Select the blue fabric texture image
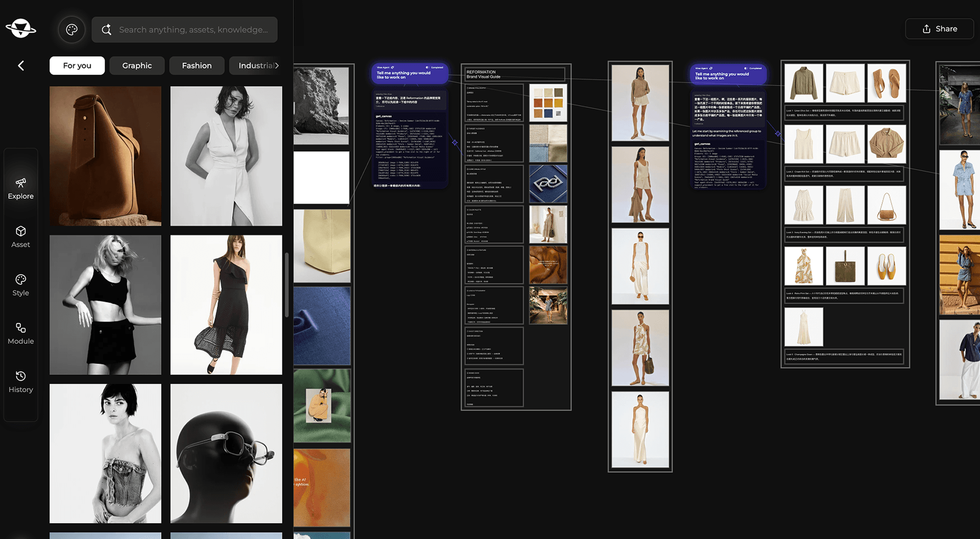This screenshot has width=980, height=539. 322,325
